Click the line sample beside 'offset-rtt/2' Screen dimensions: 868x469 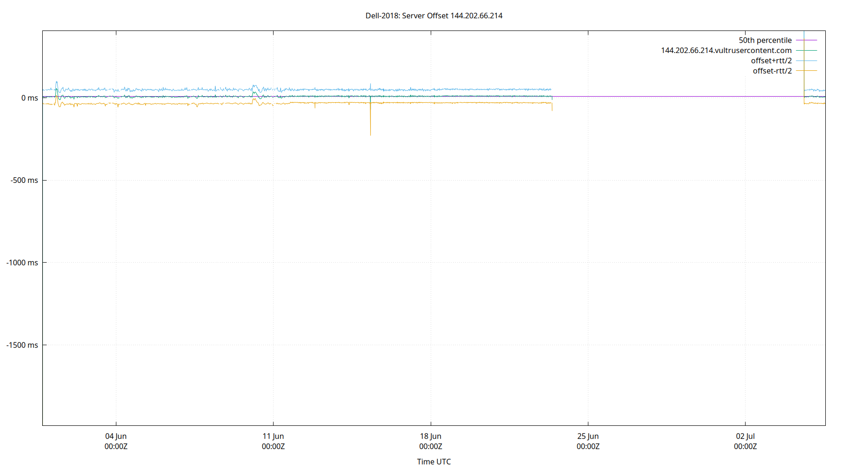807,71
